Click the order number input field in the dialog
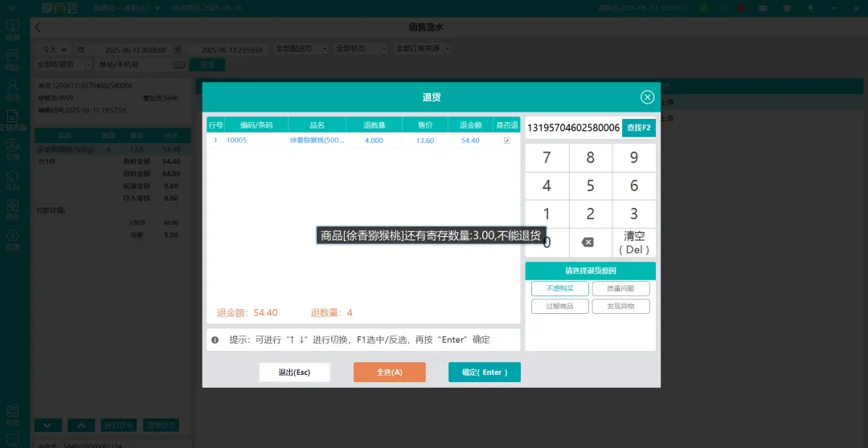This screenshot has width=868, height=448. coord(573,128)
